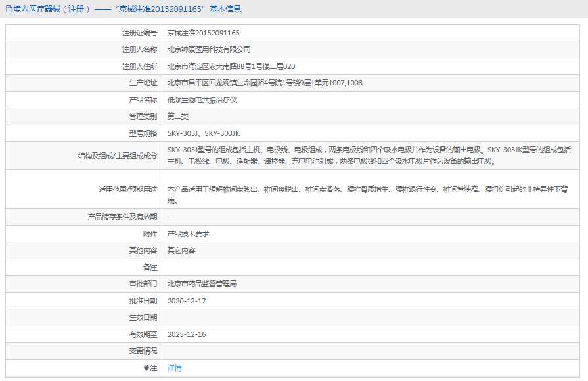
Task: Open the 详情 link
Action: coord(174,368)
